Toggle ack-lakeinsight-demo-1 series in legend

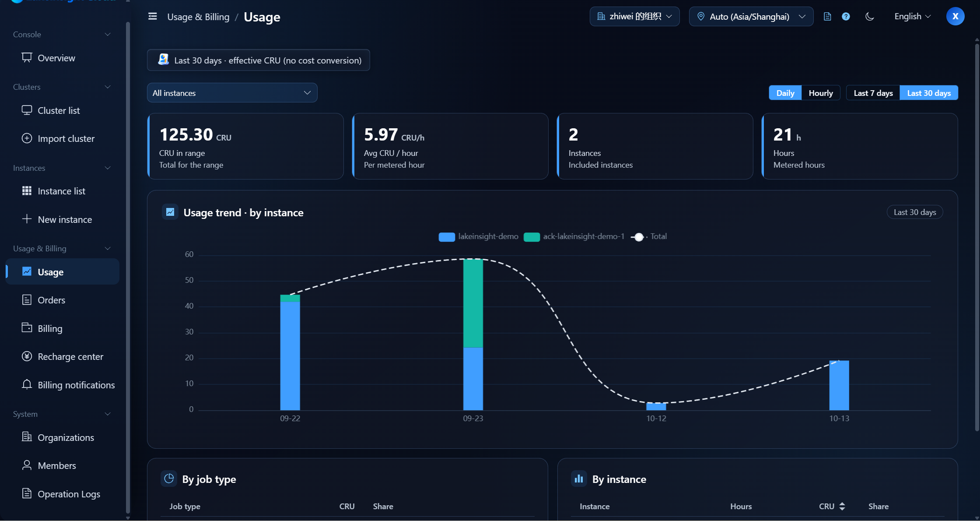574,237
